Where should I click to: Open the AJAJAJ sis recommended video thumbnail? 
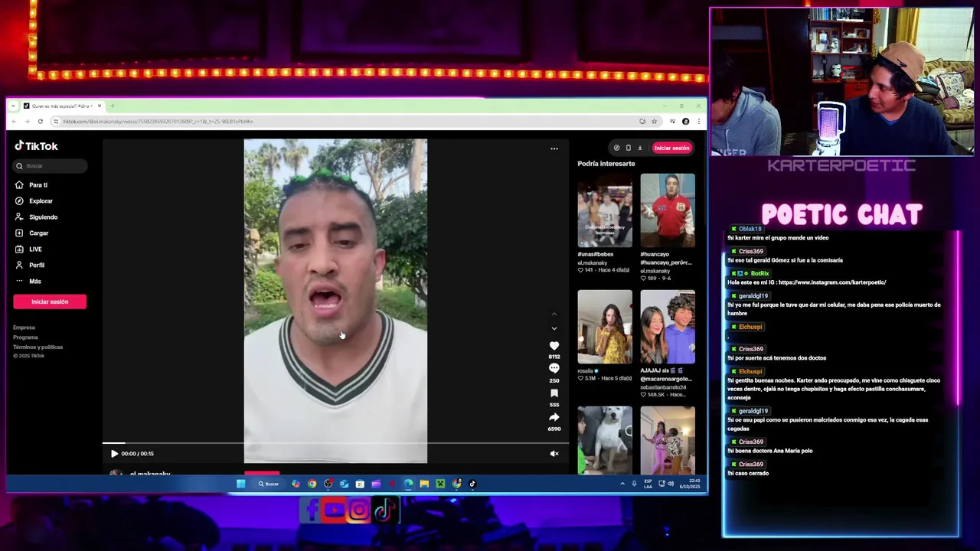click(x=668, y=327)
